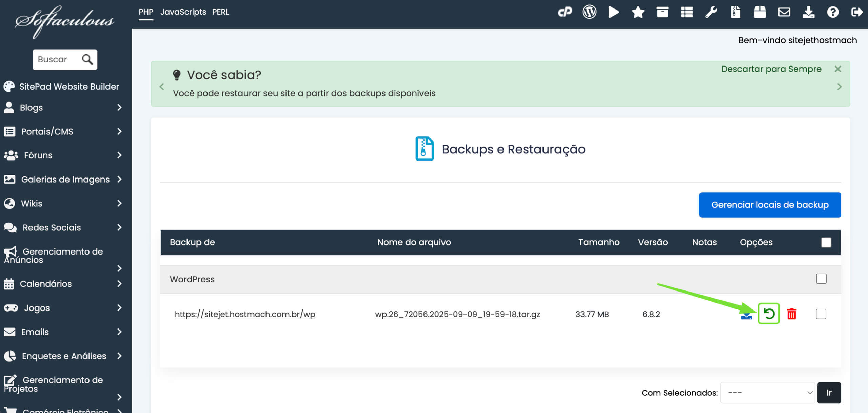
Task: Click the search magnifier icon
Action: point(87,59)
